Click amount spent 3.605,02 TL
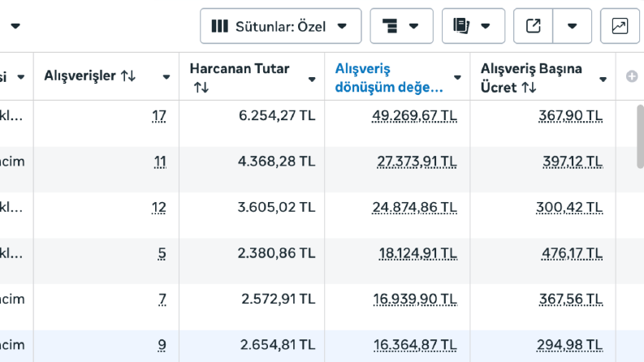644x362 pixels. tap(276, 208)
